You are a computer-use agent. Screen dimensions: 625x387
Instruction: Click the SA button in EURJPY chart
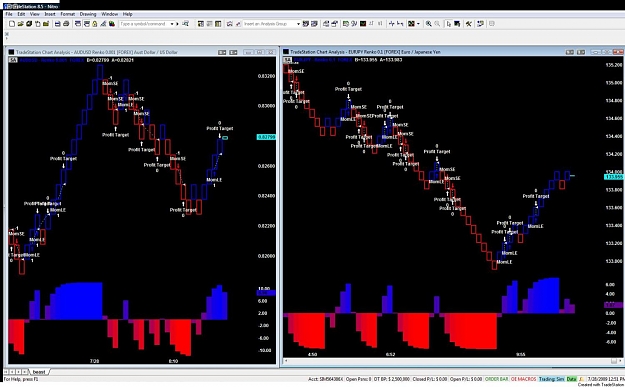pyautogui.click(x=287, y=60)
